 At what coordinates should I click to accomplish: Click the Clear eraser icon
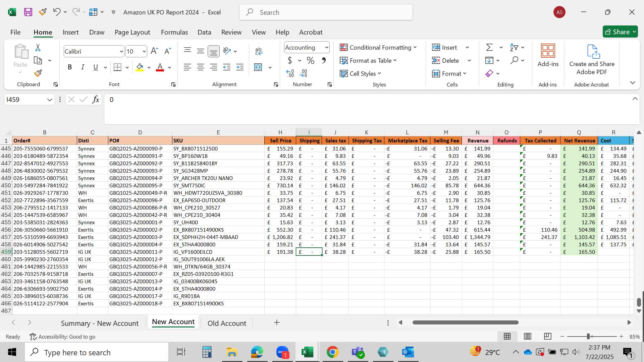point(489,73)
